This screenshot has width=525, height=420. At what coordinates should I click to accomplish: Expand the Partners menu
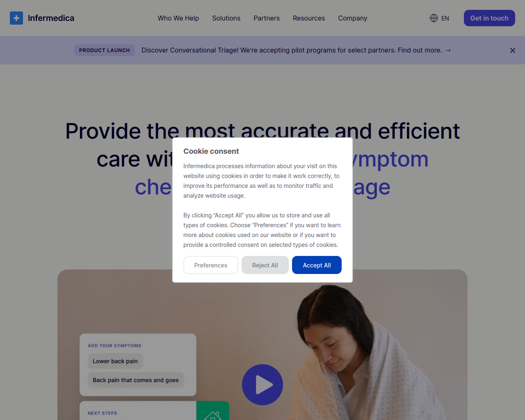tap(267, 18)
